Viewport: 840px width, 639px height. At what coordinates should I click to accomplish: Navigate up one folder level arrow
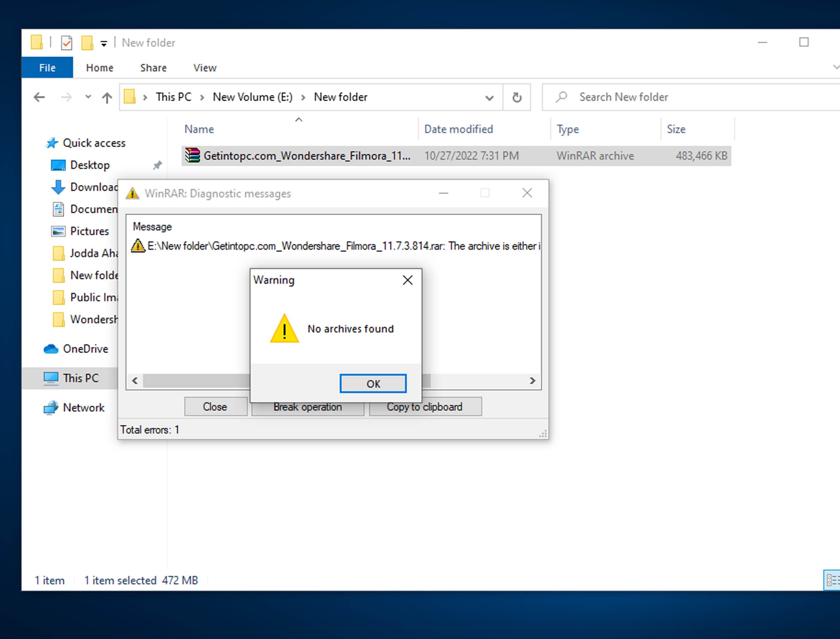point(107,98)
